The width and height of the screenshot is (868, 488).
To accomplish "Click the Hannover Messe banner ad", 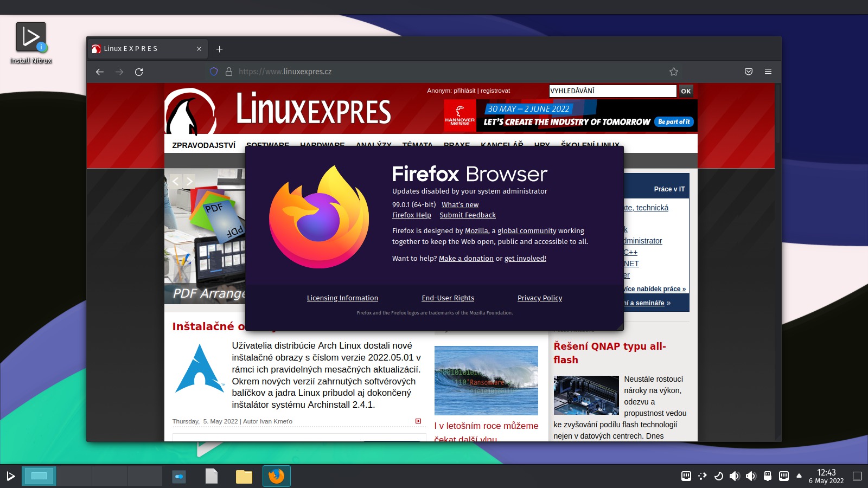I will (571, 115).
